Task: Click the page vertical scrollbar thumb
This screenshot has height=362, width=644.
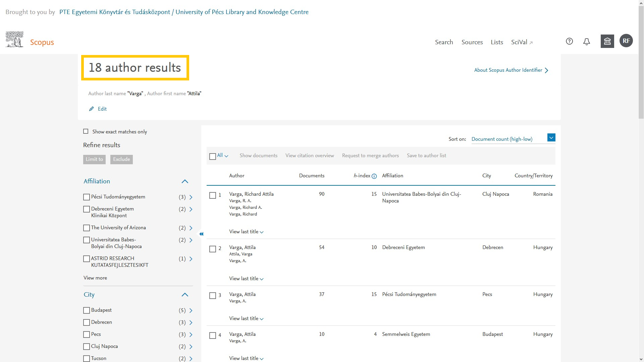Action: pyautogui.click(x=641, y=62)
